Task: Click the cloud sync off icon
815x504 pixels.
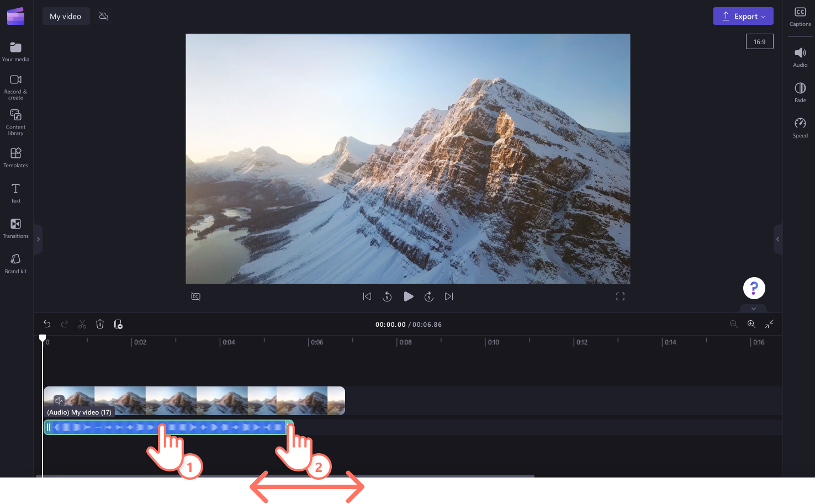Action: click(103, 16)
